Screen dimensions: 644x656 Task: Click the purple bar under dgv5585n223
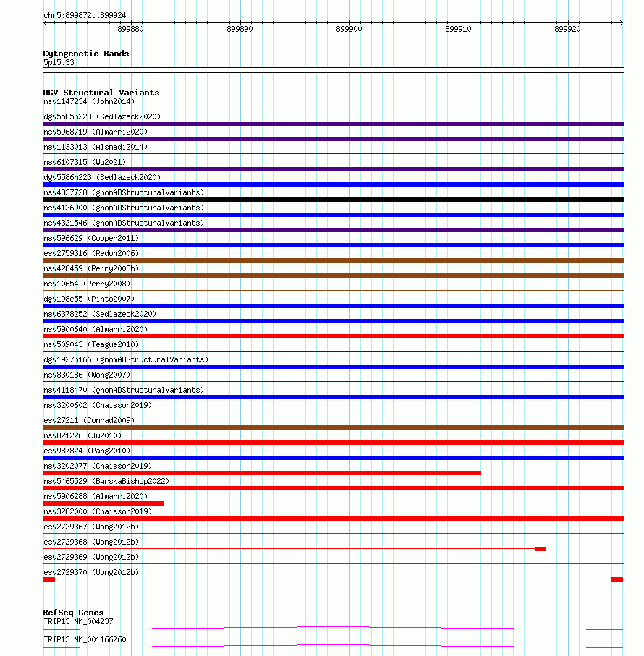click(333, 124)
